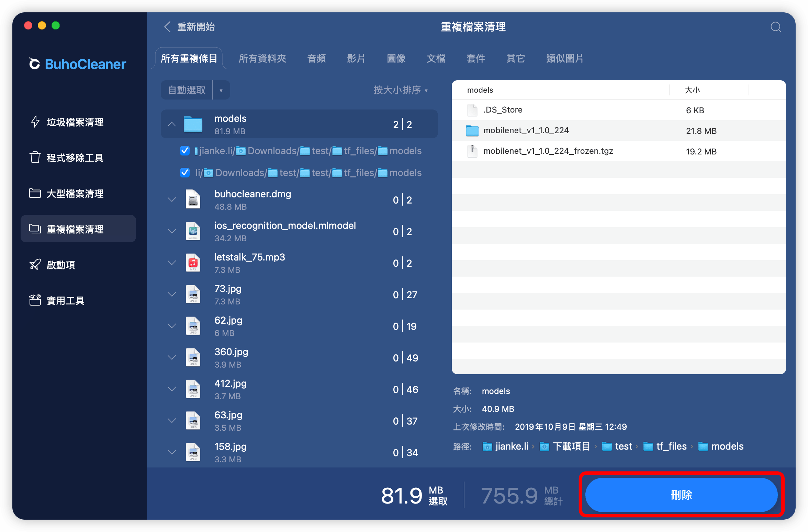Click the 63.jpg image file icon
This screenshot has width=808, height=532.
(x=193, y=421)
